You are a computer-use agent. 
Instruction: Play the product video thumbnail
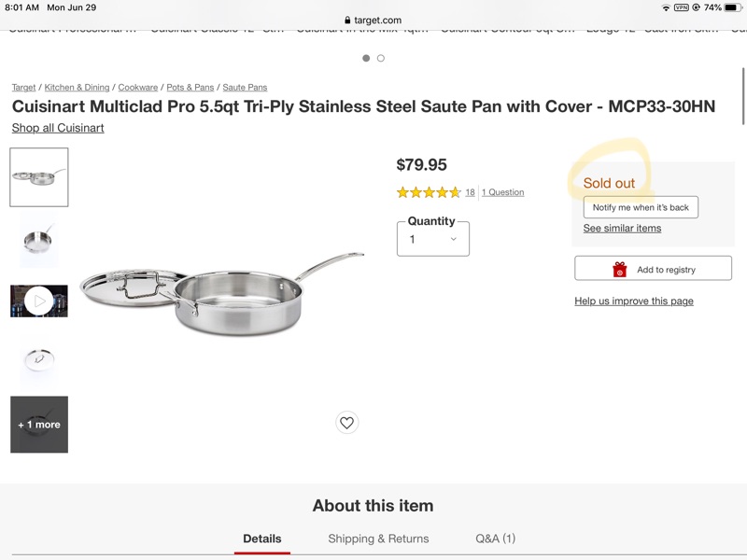[39, 301]
